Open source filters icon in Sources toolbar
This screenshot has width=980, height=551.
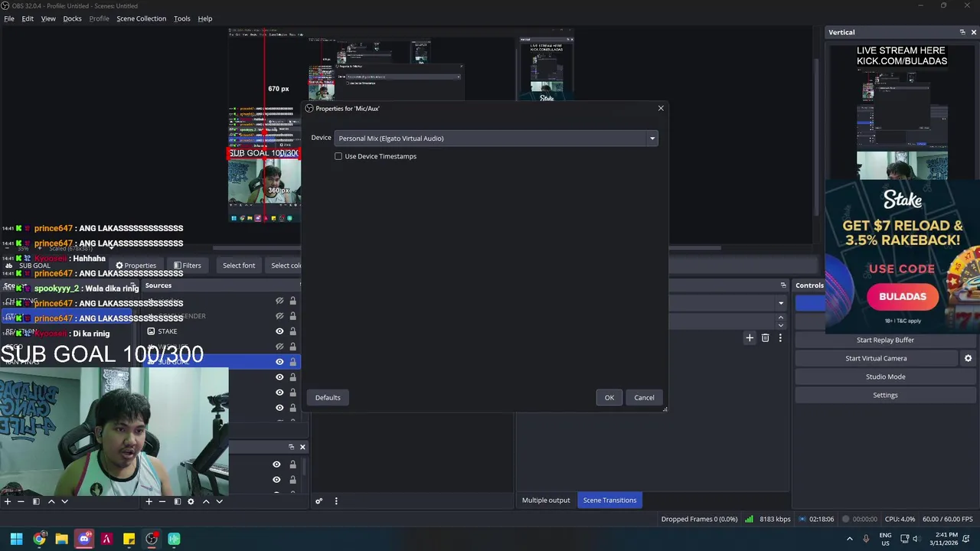tap(177, 501)
